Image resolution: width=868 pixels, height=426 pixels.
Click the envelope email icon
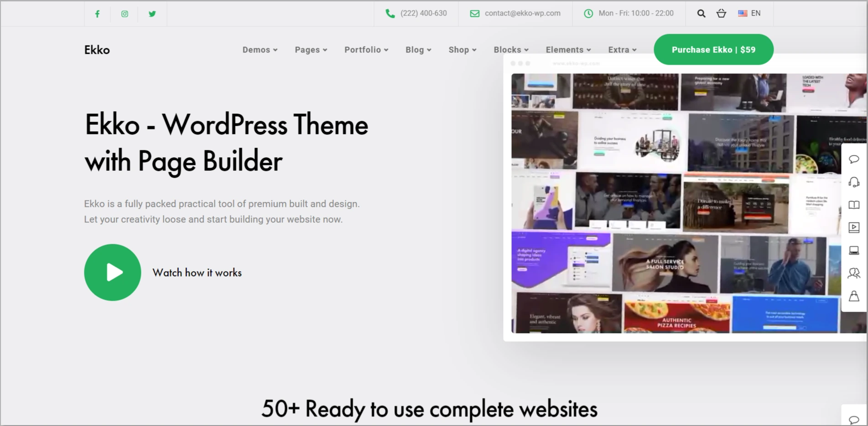[x=475, y=14]
